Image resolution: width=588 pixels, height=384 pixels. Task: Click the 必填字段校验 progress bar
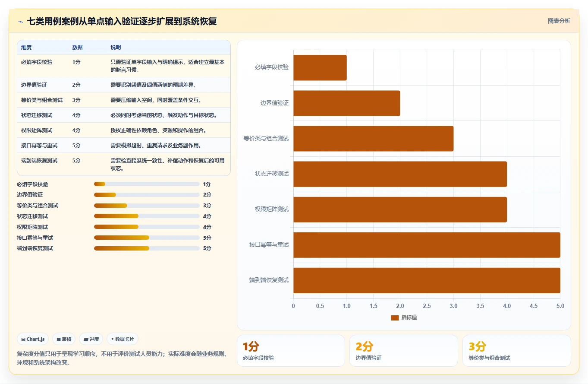147,184
